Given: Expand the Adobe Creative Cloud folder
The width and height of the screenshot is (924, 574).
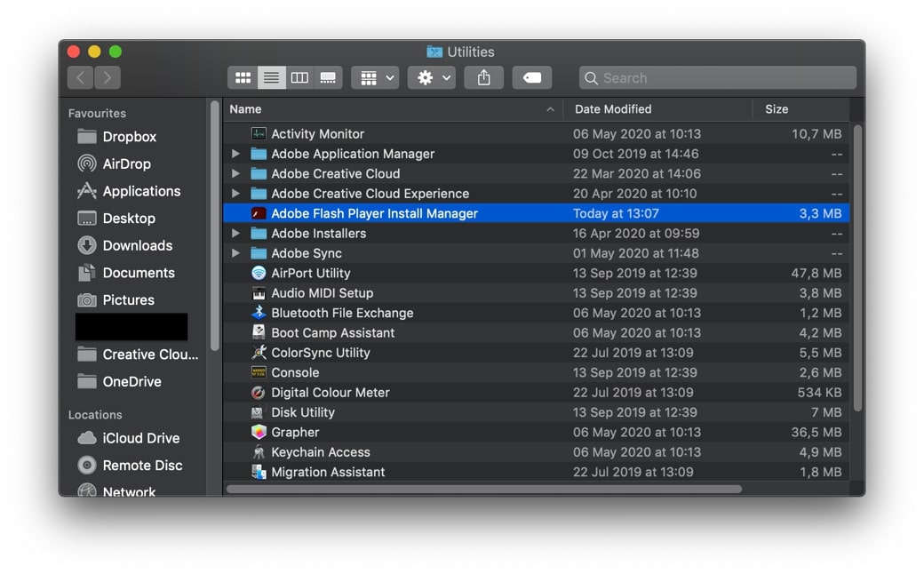Looking at the screenshot, I should coord(235,173).
